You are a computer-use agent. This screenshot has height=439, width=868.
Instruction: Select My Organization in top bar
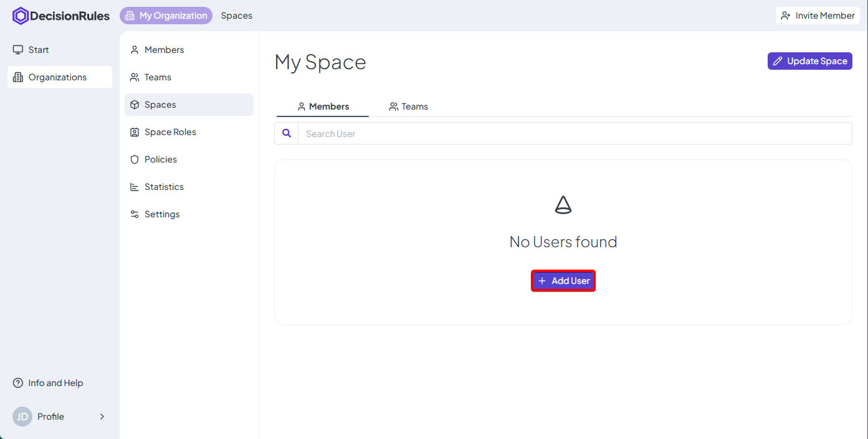point(166,16)
